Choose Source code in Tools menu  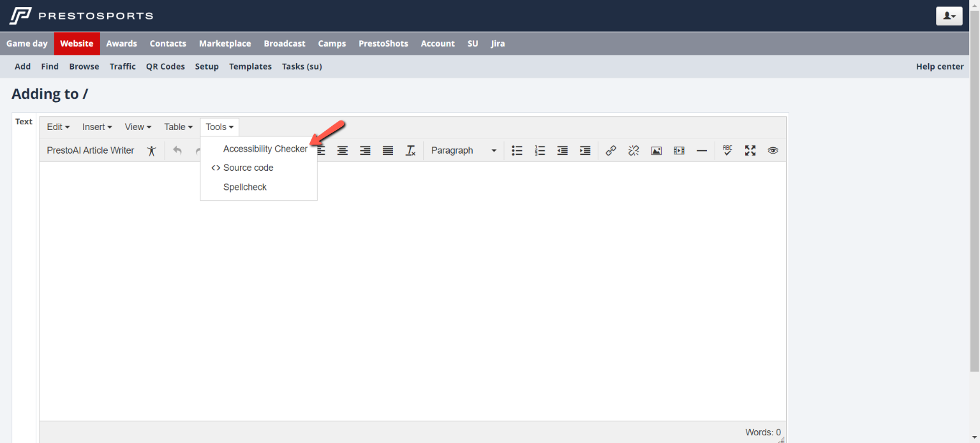pyautogui.click(x=248, y=168)
